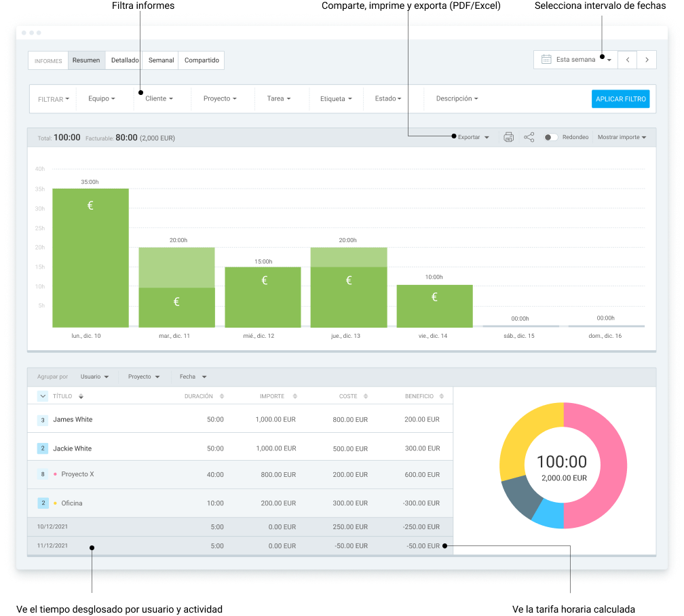Open the FILTRAR dropdown
This screenshot has width=684, height=616.
(x=53, y=99)
